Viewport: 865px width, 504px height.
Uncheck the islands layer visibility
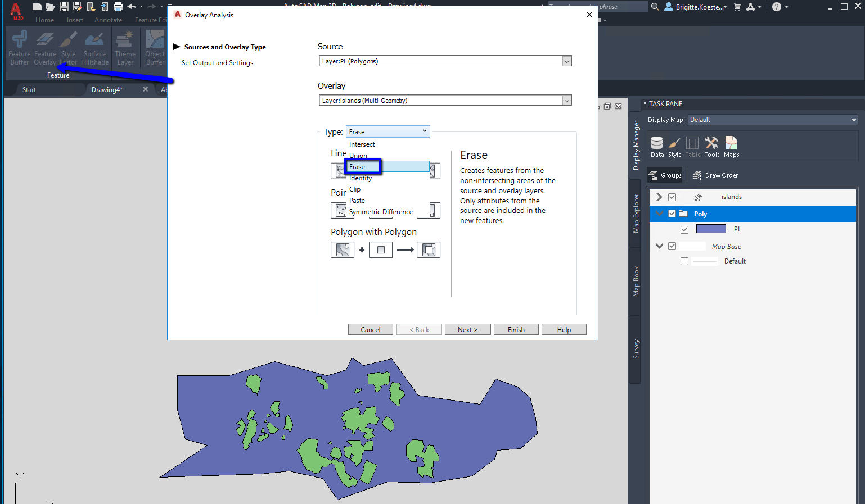(673, 197)
